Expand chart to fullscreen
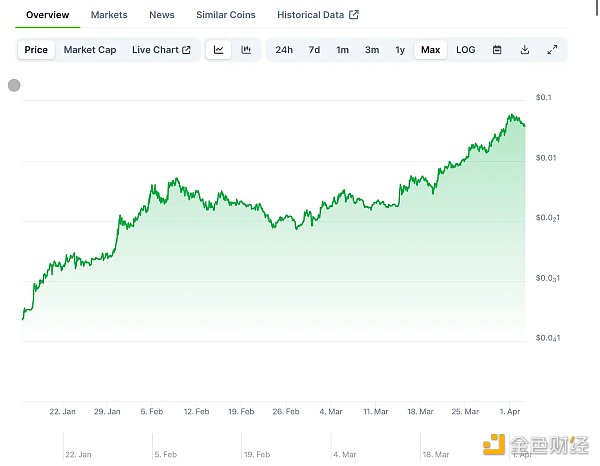The image size is (600, 466). click(x=553, y=49)
